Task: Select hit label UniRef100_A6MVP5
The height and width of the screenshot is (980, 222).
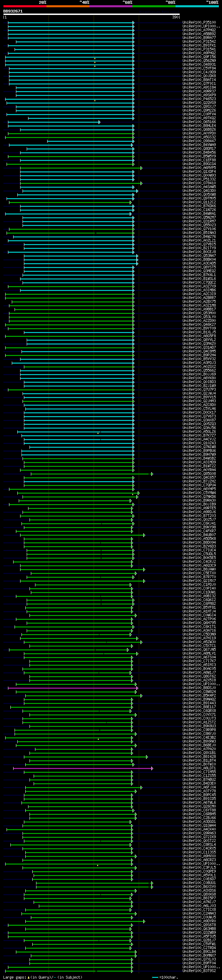Action: point(199,168)
